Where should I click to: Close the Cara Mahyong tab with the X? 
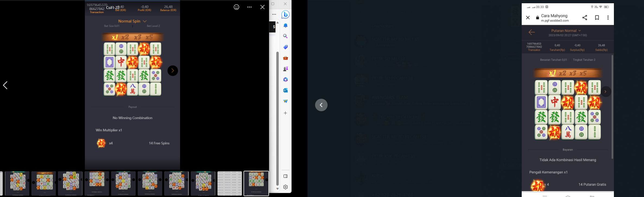point(528,18)
